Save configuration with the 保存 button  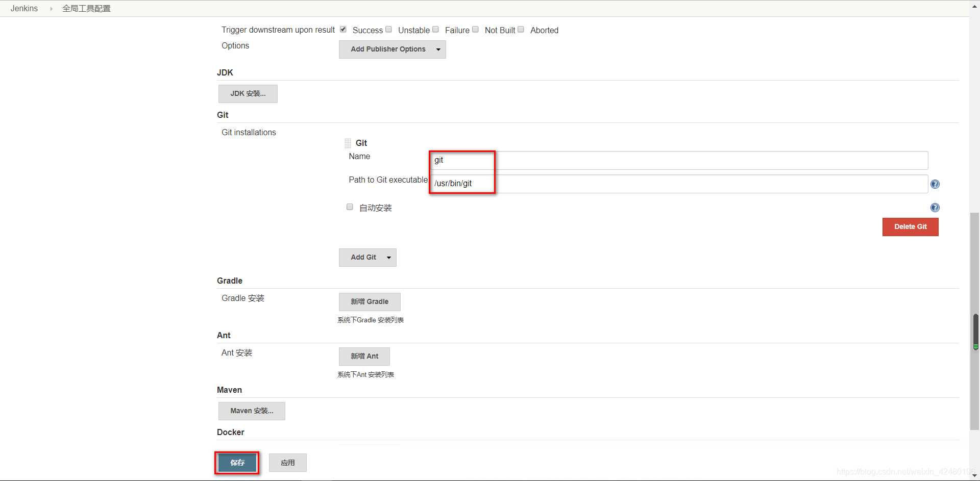pyautogui.click(x=237, y=463)
